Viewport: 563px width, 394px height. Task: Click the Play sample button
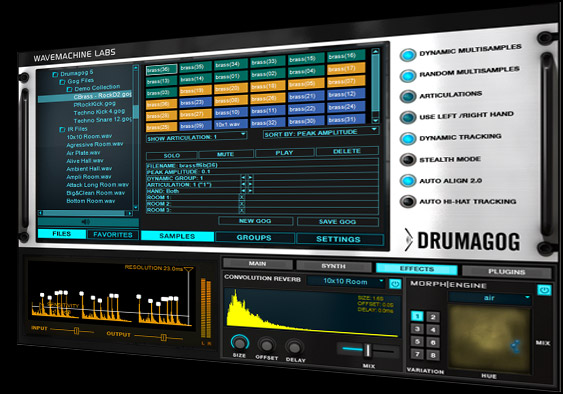[284, 153]
